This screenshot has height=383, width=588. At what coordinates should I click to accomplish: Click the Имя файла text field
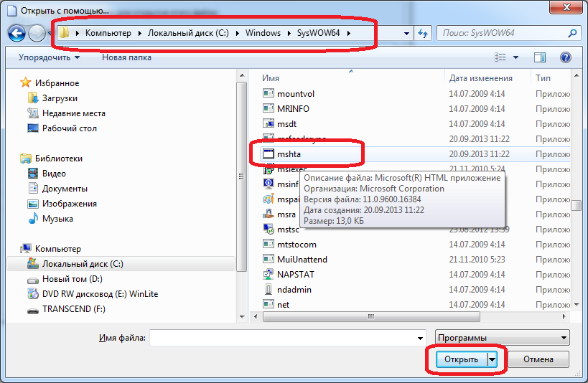pyautogui.click(x=286, y=338)
